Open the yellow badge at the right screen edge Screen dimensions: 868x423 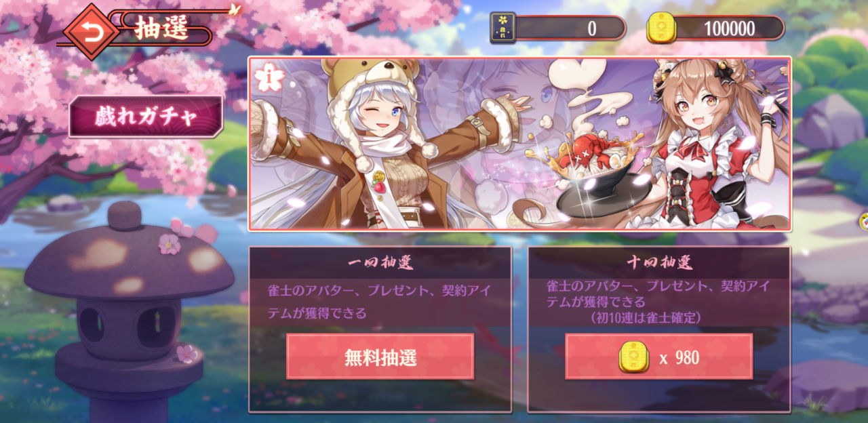coord(864,221)
